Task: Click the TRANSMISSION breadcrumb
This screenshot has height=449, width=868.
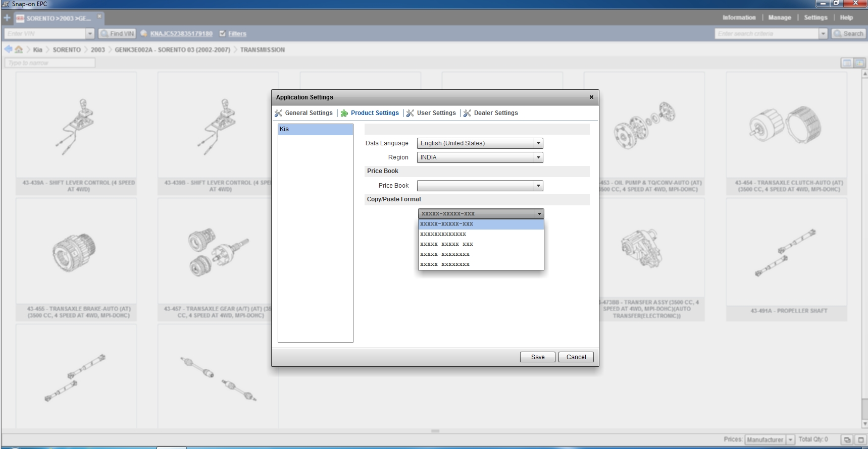Action: 262,50
